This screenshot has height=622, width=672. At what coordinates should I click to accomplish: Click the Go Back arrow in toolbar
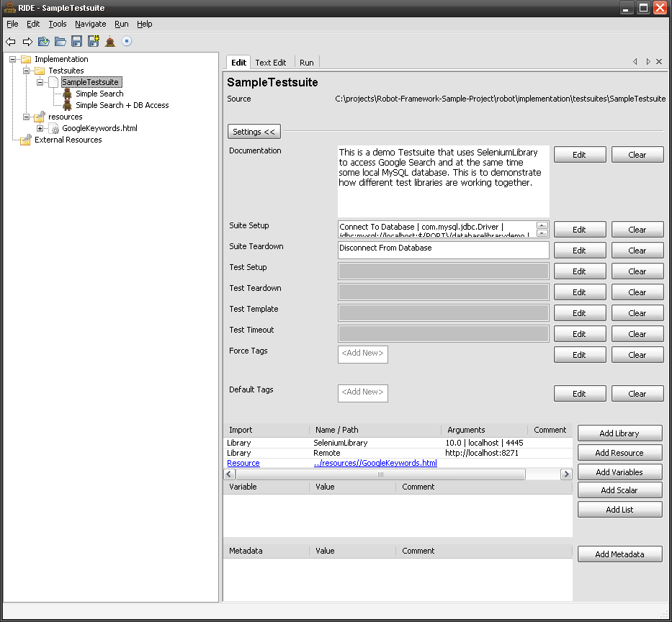tap(11, 42)
